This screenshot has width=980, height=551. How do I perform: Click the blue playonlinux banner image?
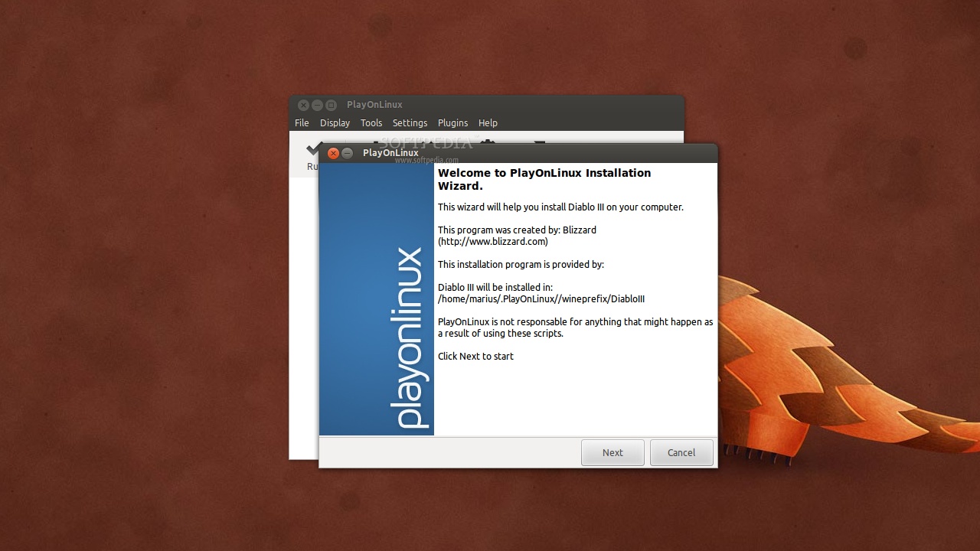[376, 298]
